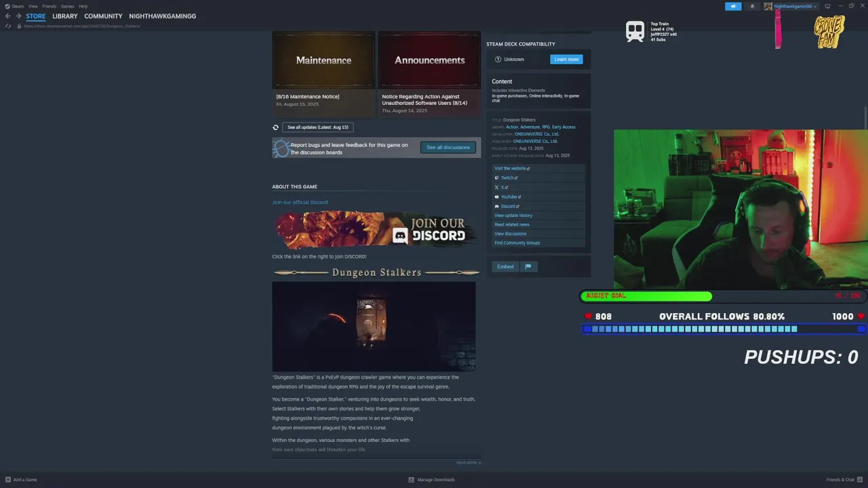Viewport: 868px width, 488px height.
Task: Open Join our official Discord link
Action: click(300, 202)
